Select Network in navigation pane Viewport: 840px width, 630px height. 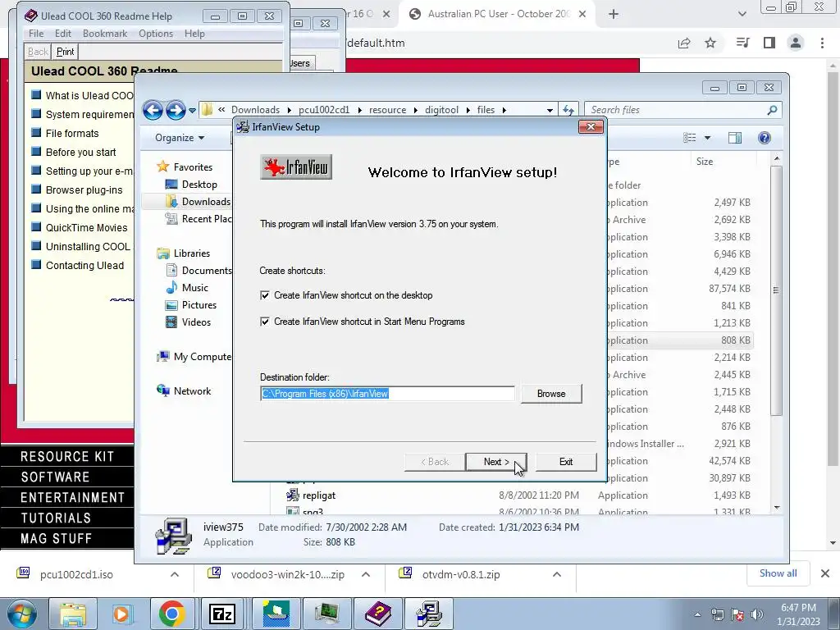(192, 391)
